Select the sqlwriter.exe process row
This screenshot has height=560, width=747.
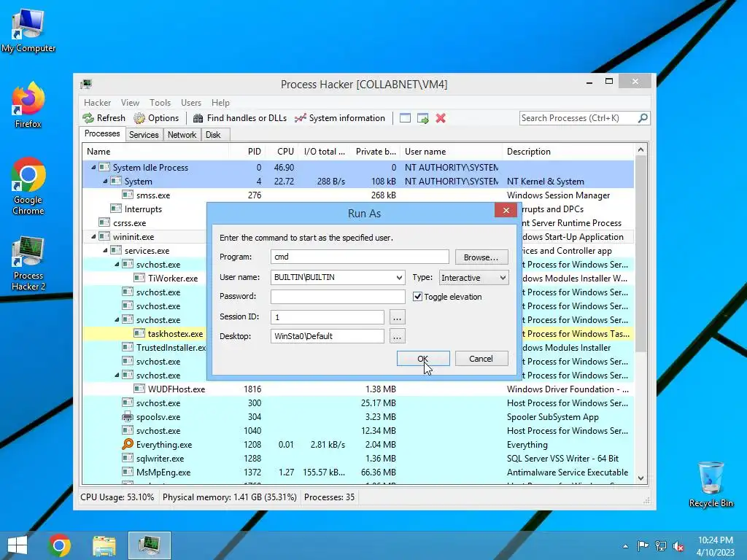click(x=358, y=459)
